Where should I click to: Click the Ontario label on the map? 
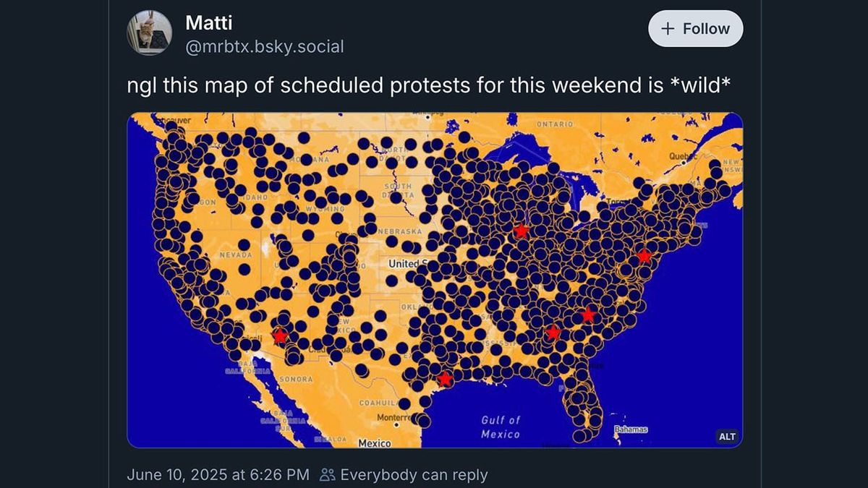click(x=553, y=124)
